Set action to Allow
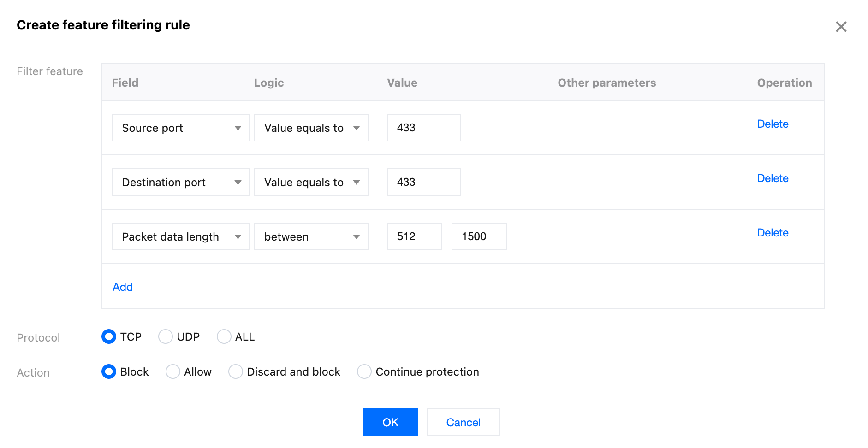The width and height of the screenshot is (868, 448). point(173,371)
